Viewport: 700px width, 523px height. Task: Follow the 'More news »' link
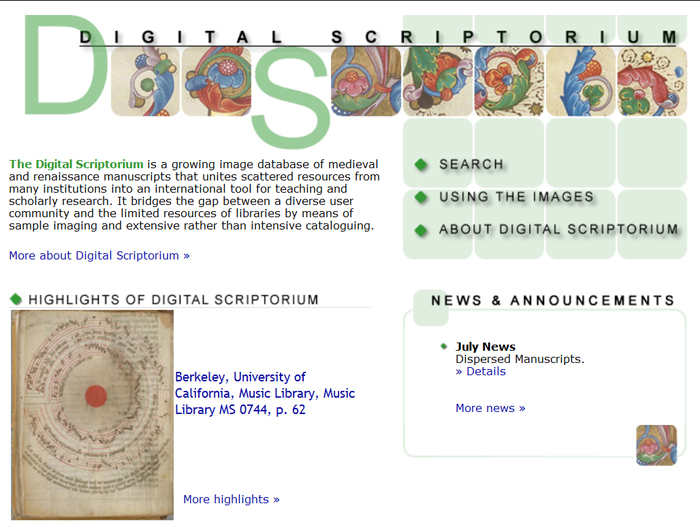[x=490, y=408]
